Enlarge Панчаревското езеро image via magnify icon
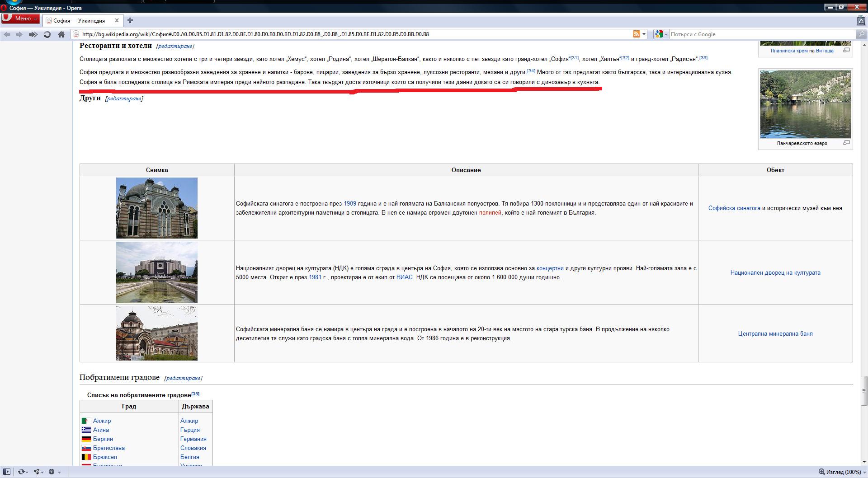868x478 pixels. 846,143
